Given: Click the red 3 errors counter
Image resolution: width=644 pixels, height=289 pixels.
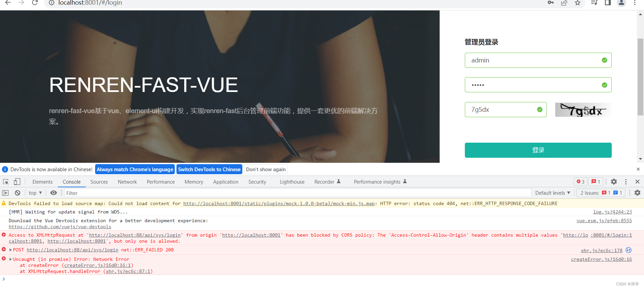Looking at the screenshot, I should click(x=580, y=182).
